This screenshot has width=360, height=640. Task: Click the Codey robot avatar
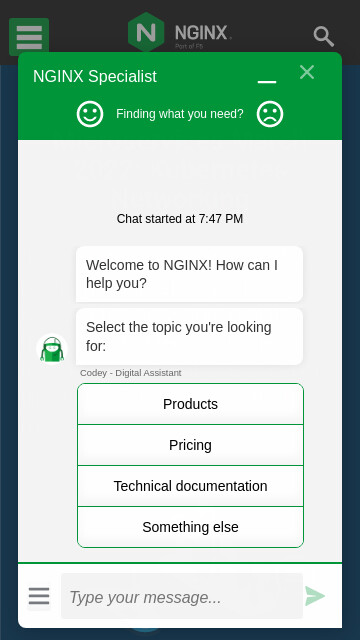(x=52, y=349)
